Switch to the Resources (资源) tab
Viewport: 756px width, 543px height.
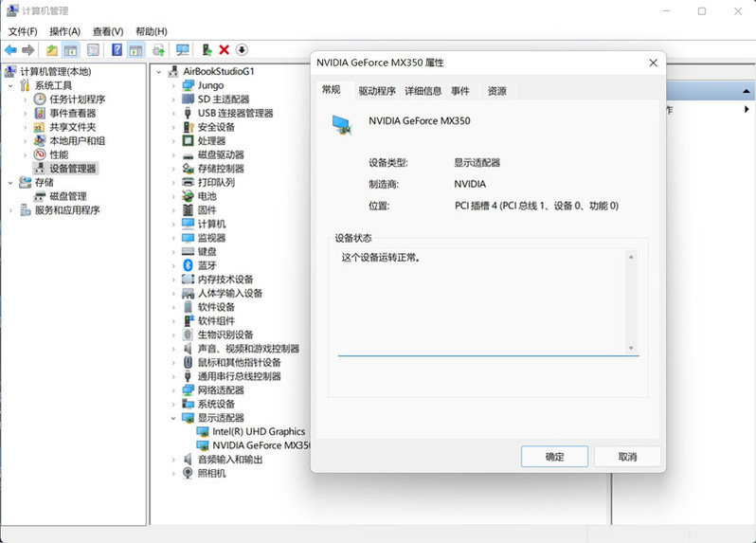pyautogui.click(x=496, y=91)
